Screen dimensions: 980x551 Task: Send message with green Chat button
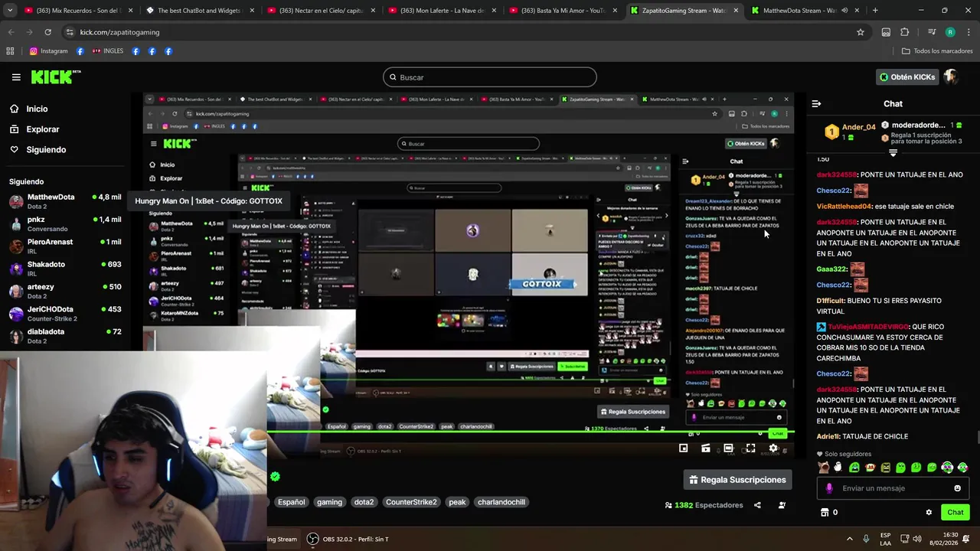(955, 513)
